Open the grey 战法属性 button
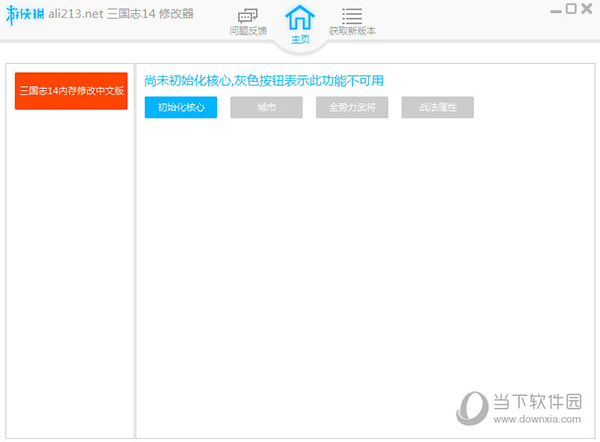Viewport: 600px width, 442px height. click(438, 107)
